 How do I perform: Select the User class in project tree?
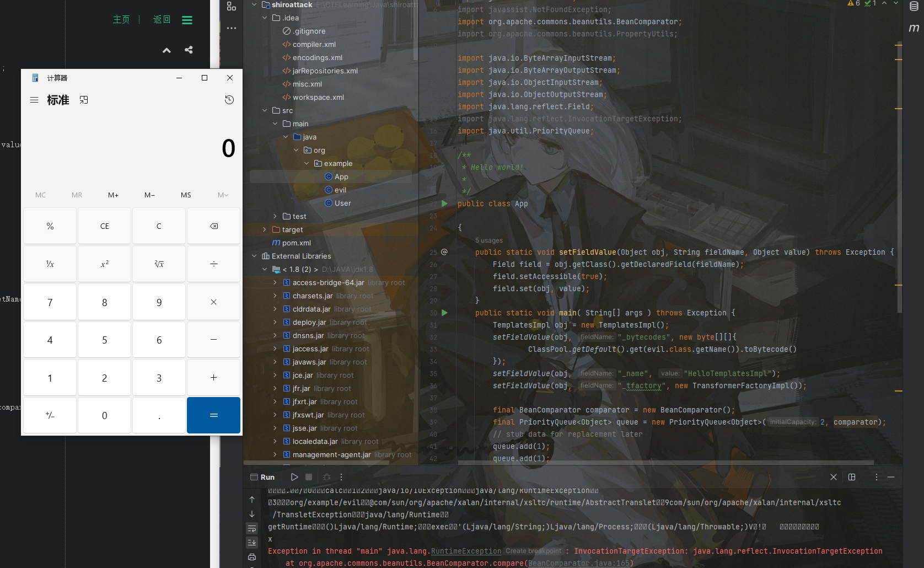pos(342,203)
